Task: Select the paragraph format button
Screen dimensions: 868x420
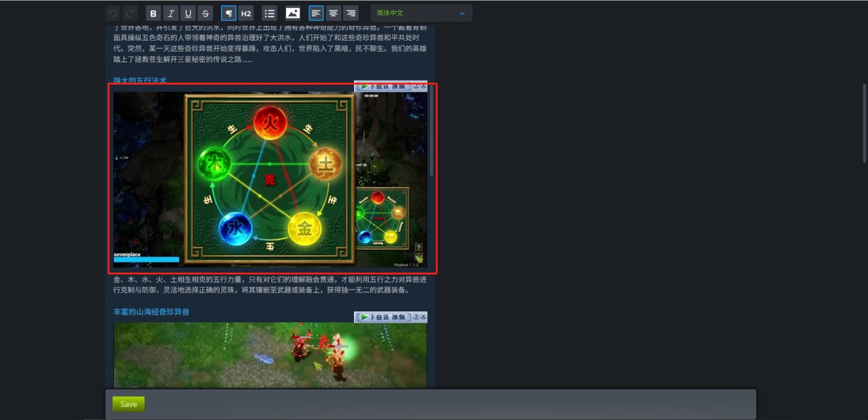Action: [229, 13]
